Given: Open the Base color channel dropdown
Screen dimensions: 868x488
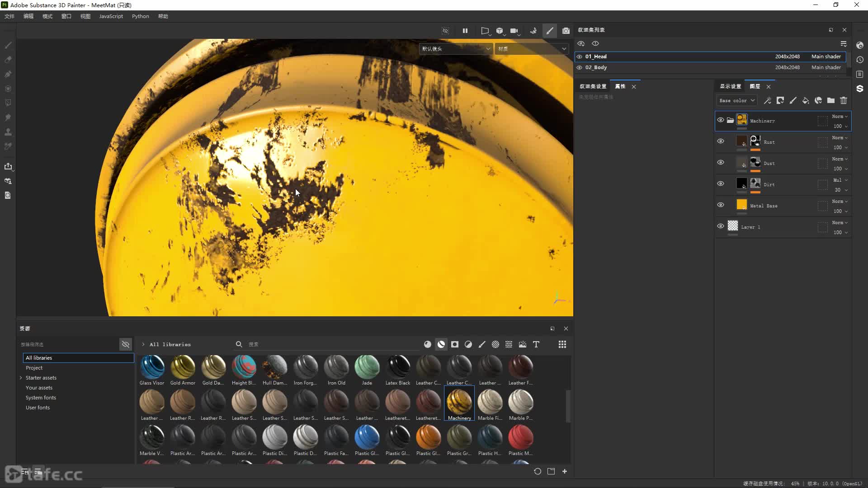Looking at the screenshot, I should point(737,100).
